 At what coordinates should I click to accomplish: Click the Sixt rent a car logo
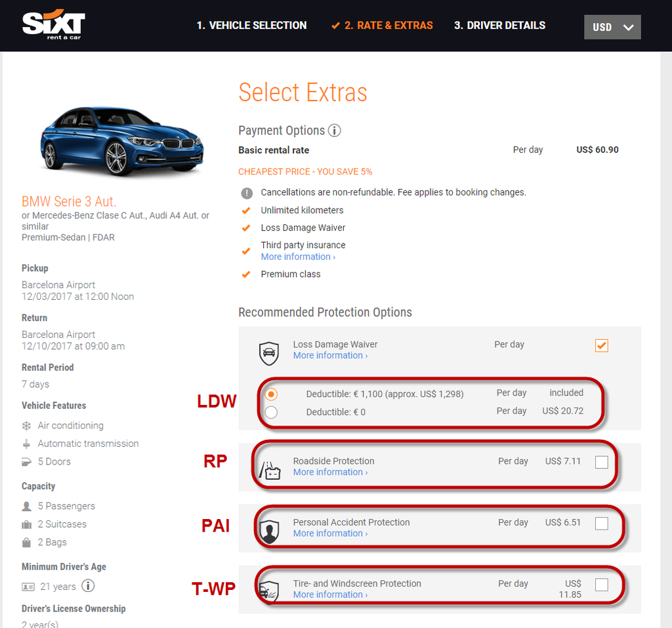(54, 25)
